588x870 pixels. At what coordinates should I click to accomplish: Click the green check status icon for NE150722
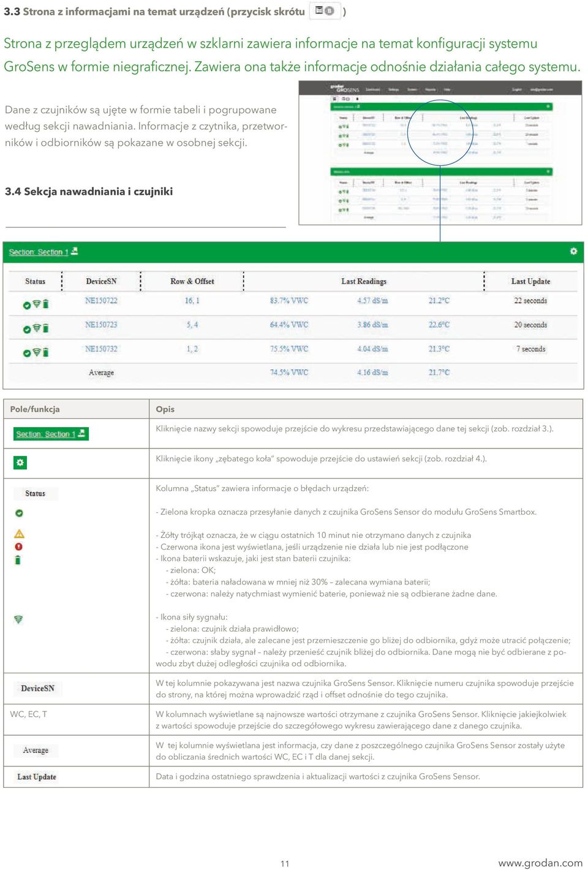coord(27,304)
